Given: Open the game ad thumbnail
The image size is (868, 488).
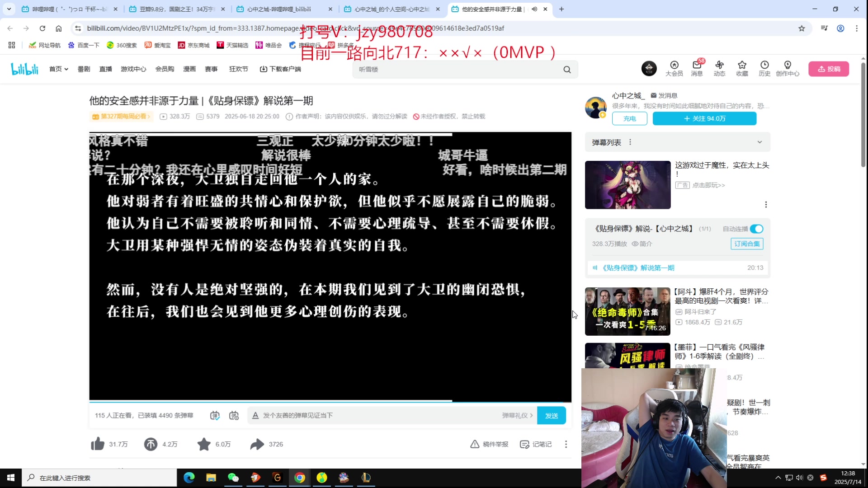Looking at the screenshot, I should [x=627, y=185].
